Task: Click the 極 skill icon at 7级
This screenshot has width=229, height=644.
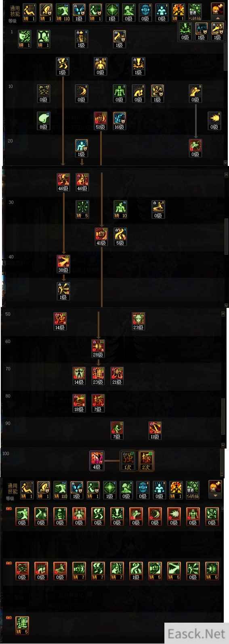Action: tap(98, 403)
